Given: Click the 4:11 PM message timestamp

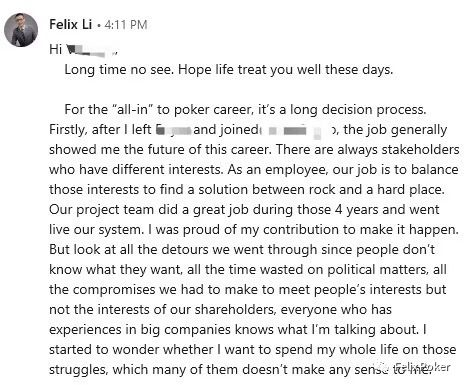Looking at the screenshot, I should tap(126, 25).
